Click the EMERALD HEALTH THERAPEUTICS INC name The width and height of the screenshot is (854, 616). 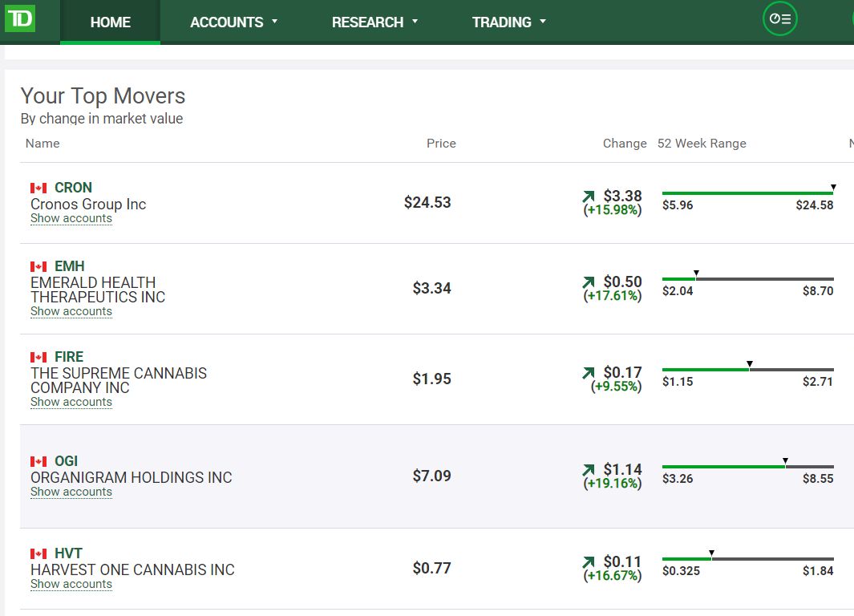pos(98,290)
